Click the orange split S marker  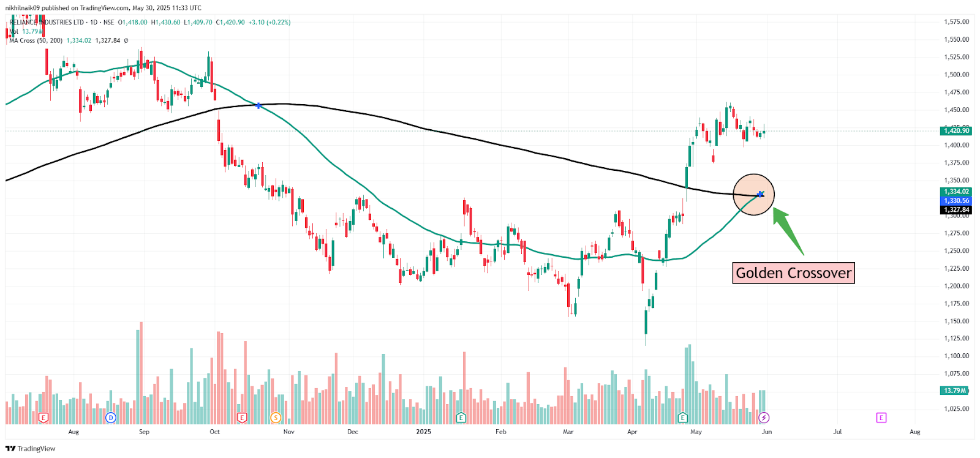tap(276, 418)
